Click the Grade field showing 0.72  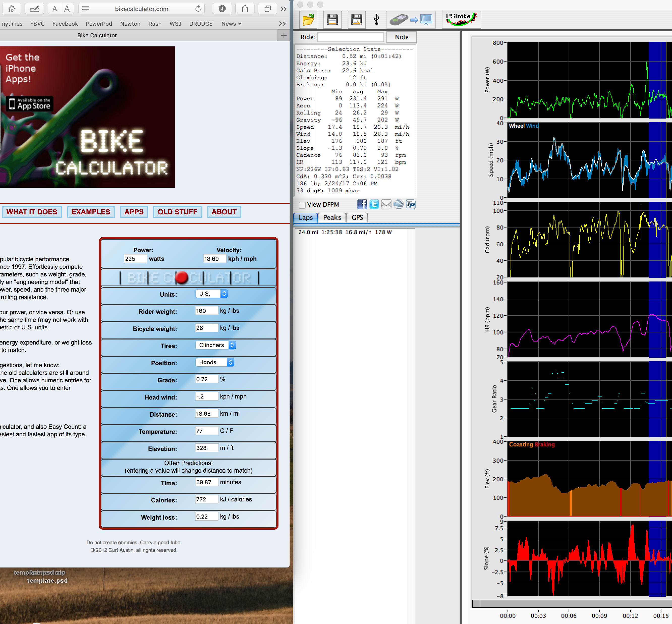click(207, 379)
